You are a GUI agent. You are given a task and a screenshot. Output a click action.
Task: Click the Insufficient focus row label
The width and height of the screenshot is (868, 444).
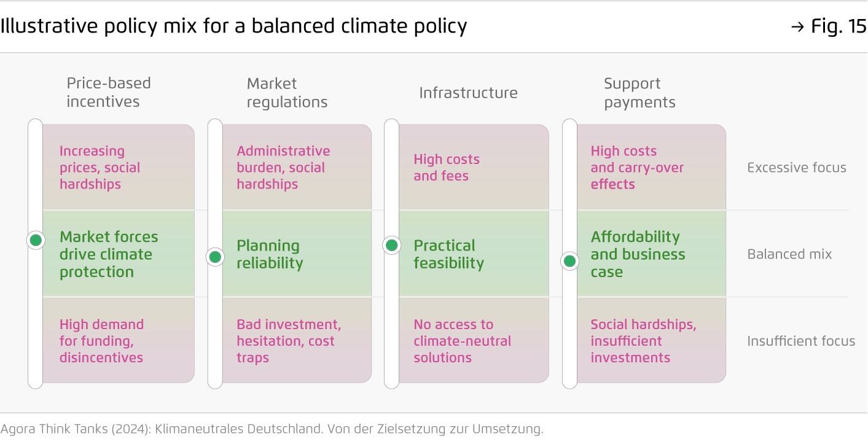click(800, 341)
